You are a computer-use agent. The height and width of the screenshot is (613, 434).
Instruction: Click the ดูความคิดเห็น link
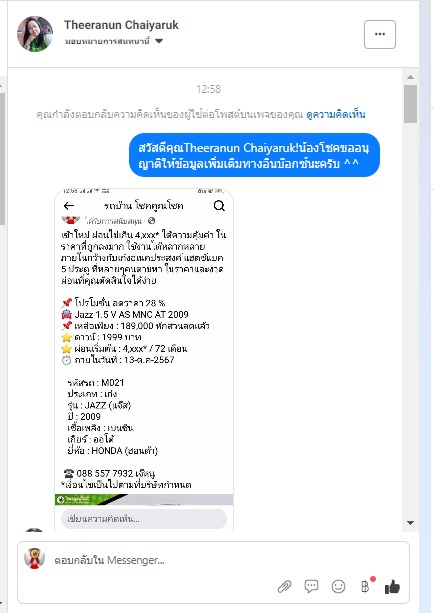[x=336, y=115]
